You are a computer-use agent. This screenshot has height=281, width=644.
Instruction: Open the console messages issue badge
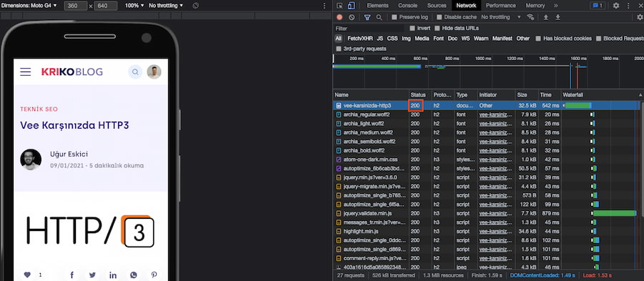pyautogui.click(x=598, y=6)
